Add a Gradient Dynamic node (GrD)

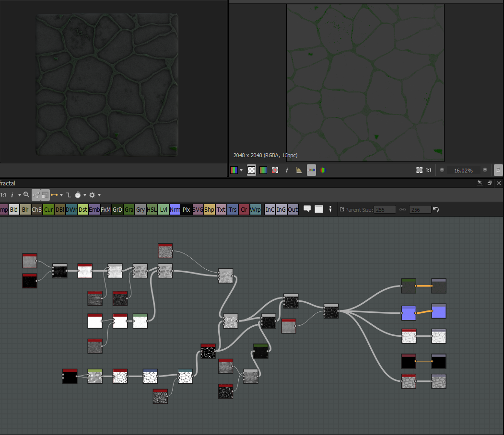117,210
